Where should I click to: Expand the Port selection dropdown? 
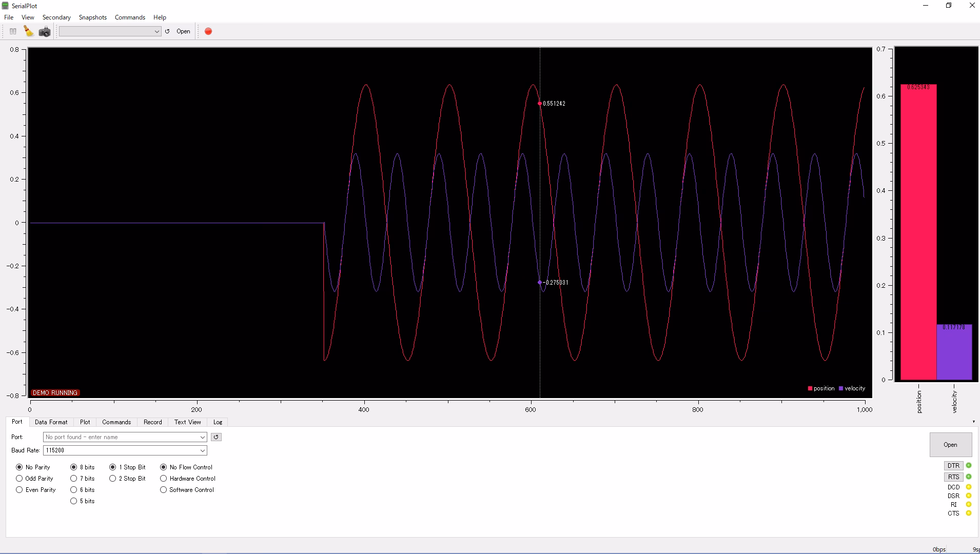(x=201, y=437)
